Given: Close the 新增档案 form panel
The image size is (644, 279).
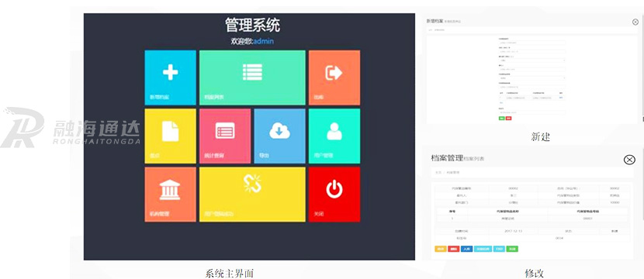Looking at the screenshot, I should click(635, 22).
